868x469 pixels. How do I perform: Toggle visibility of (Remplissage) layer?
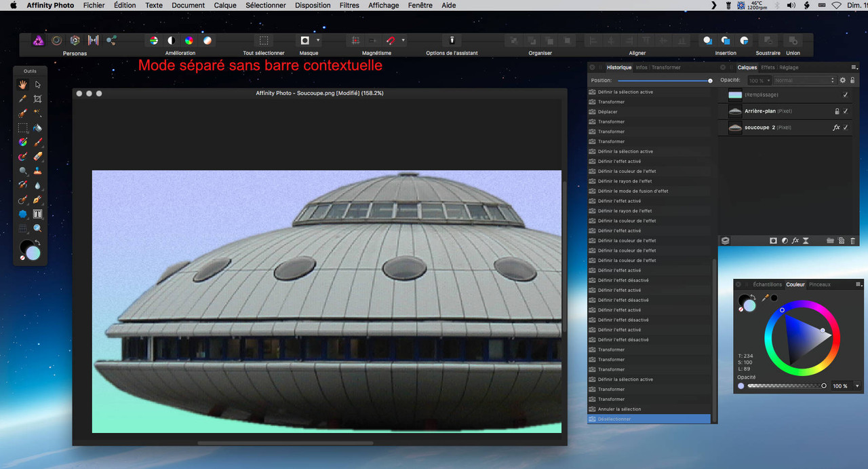tap(846, 95)
